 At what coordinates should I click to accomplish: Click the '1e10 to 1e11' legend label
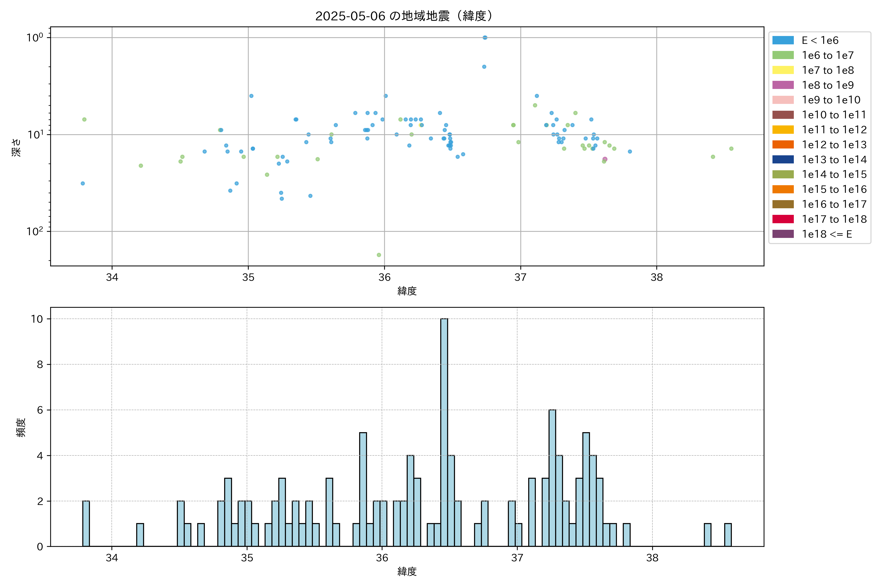tap(834, 115)
